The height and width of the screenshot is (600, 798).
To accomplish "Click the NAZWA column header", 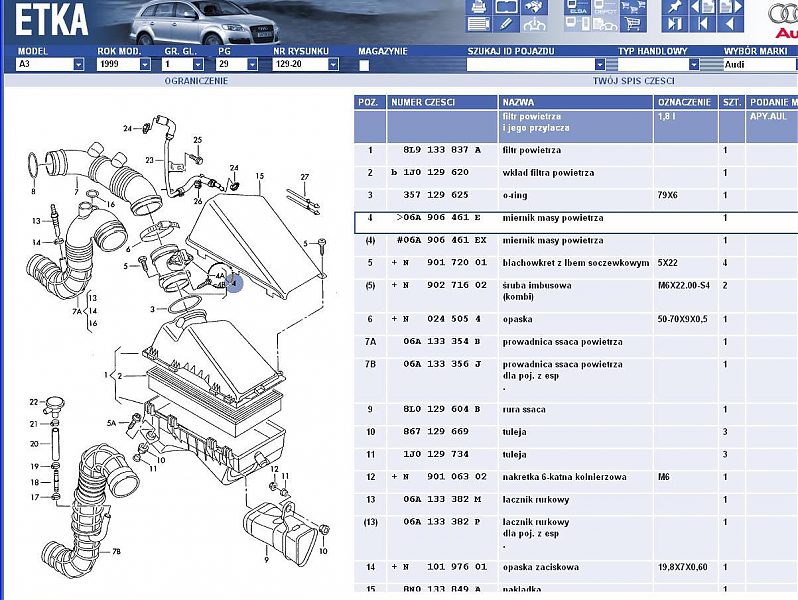I will click(x=576, y=102).
